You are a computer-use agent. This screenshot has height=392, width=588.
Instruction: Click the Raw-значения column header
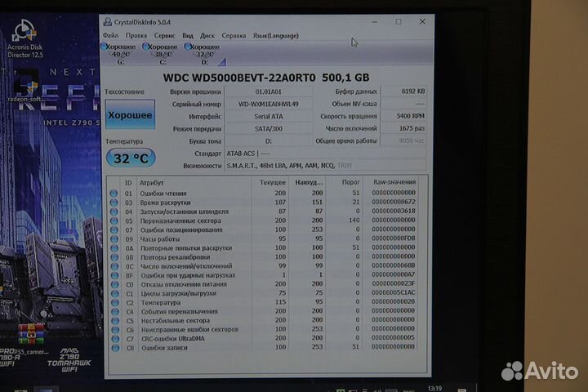[x=390, y=182]
